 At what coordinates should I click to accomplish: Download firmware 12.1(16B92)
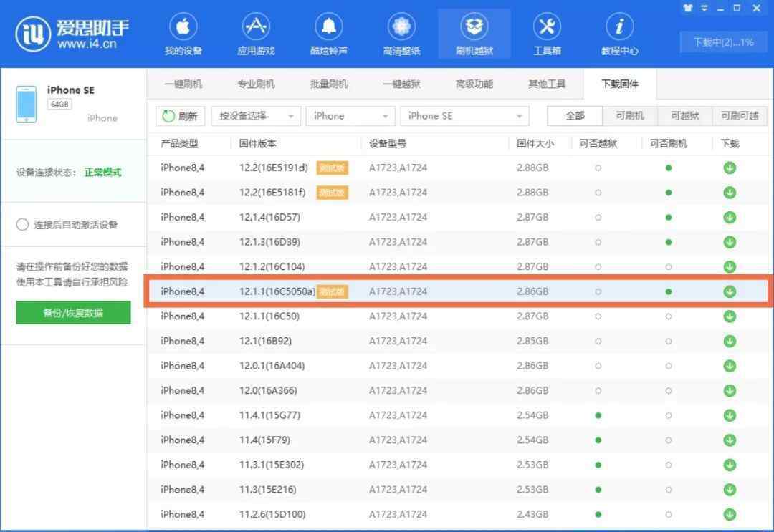coord(730,341)
